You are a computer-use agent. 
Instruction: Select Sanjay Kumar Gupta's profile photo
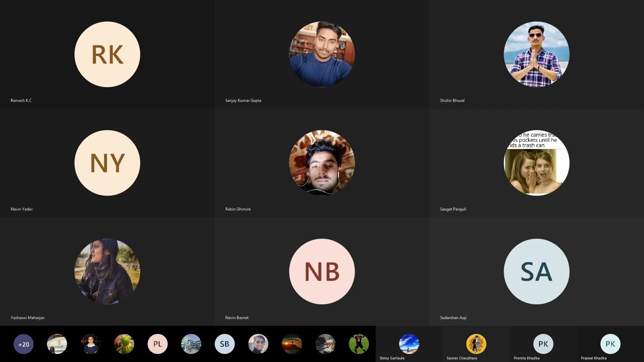coord(322,54)
